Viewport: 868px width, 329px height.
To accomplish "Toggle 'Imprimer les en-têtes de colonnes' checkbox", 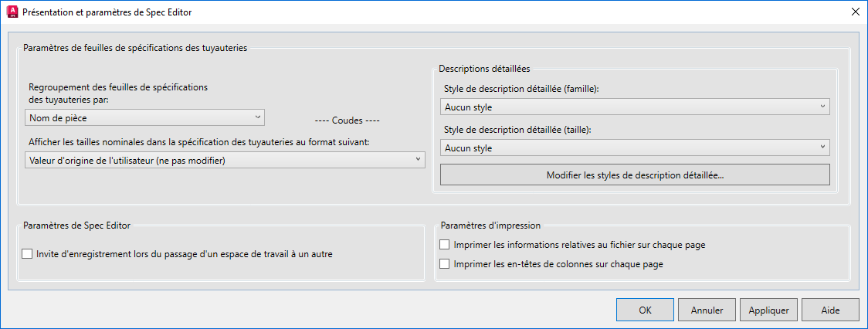I will [444, 264].
